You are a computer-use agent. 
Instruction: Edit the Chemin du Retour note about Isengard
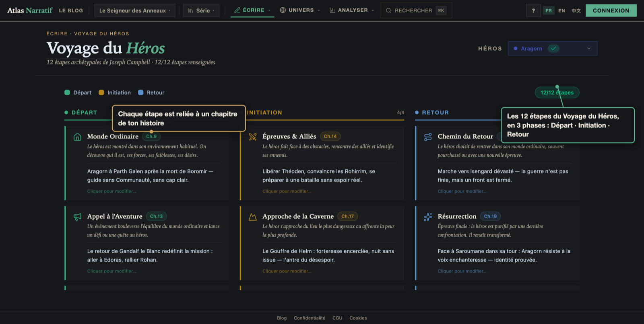pyautogui.click(x=505, y=176)
